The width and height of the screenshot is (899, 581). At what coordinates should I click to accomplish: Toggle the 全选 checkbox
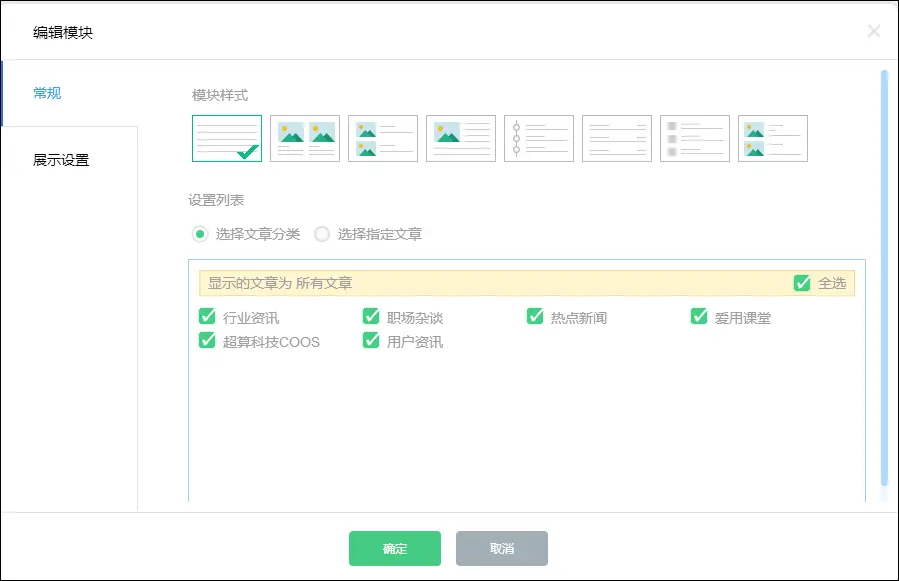tap(802, 283)
